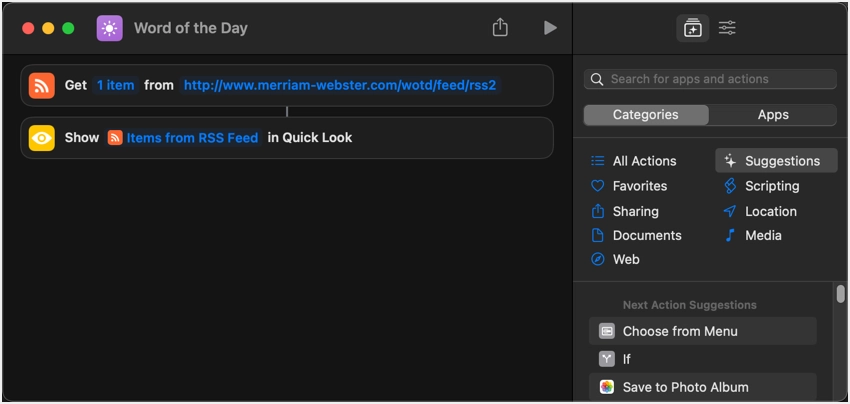Run the shortcut with the play button
This screenshot has height=404, width=850.
(550, 28)
